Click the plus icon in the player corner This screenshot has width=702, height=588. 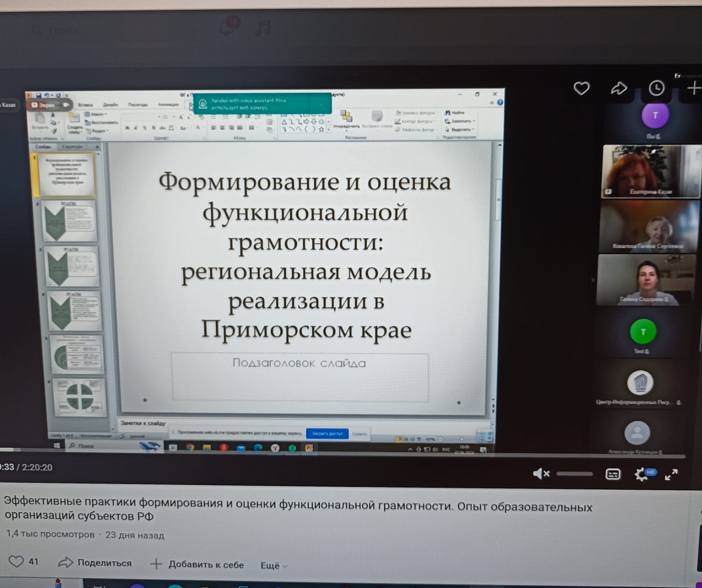coord(694,89)
